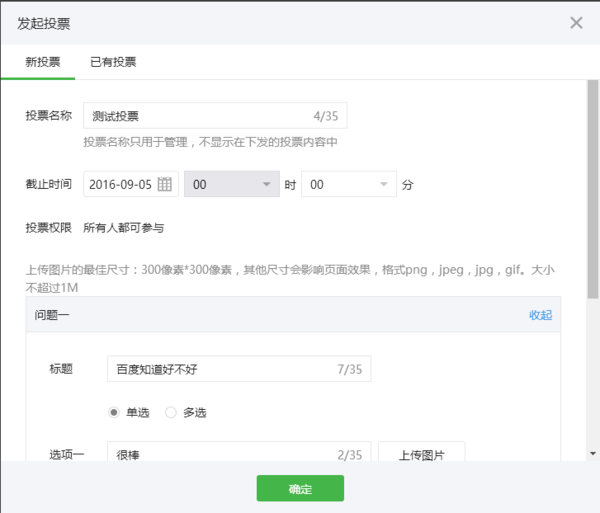600x513 pixels.
Task: Click the green 确定 button
Action: 300,488
